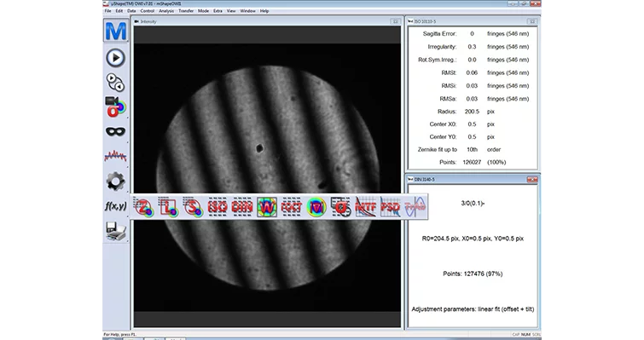Select the f(x,y) function tool
Screen dimensions: 644x340
tap(115, 206)
